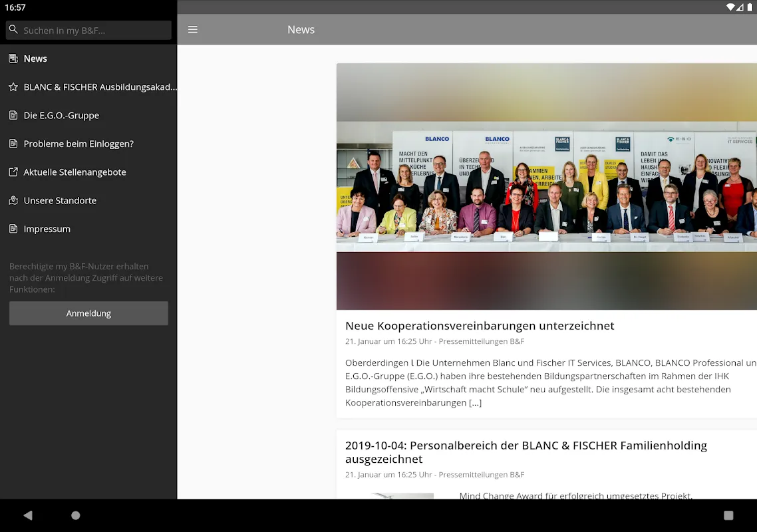This screenshot has width=757, height=532.
Task: Open the News menu entry
Action: click(x=35, y=59)
